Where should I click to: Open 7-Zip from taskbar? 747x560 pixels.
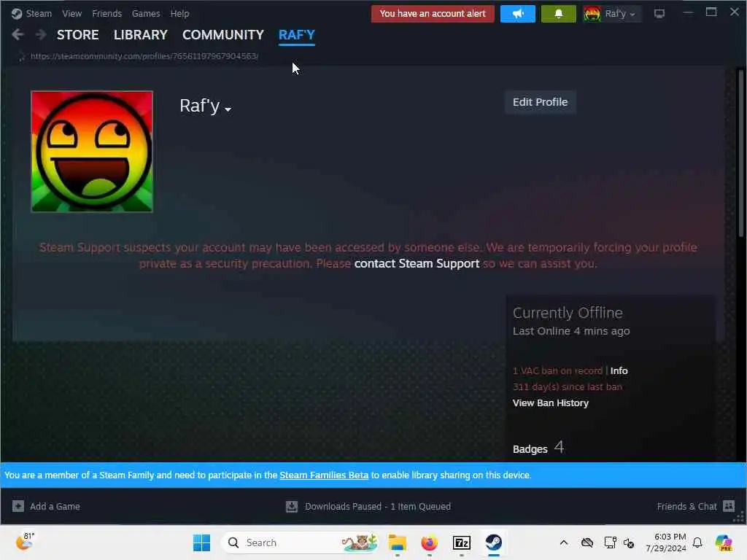[x=461, y=542]
